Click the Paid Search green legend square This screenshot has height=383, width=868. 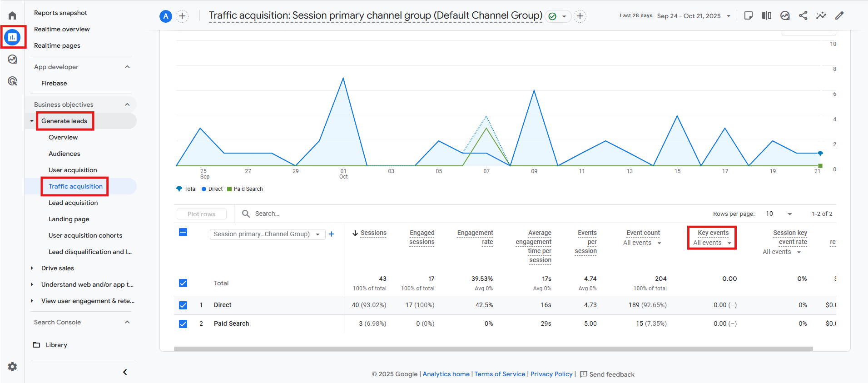point(229,189)
